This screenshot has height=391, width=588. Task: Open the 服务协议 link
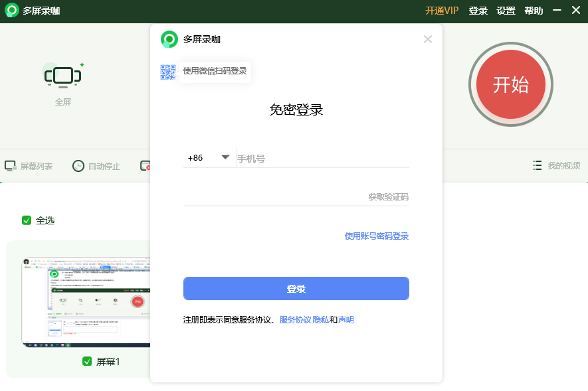point(296,319)
